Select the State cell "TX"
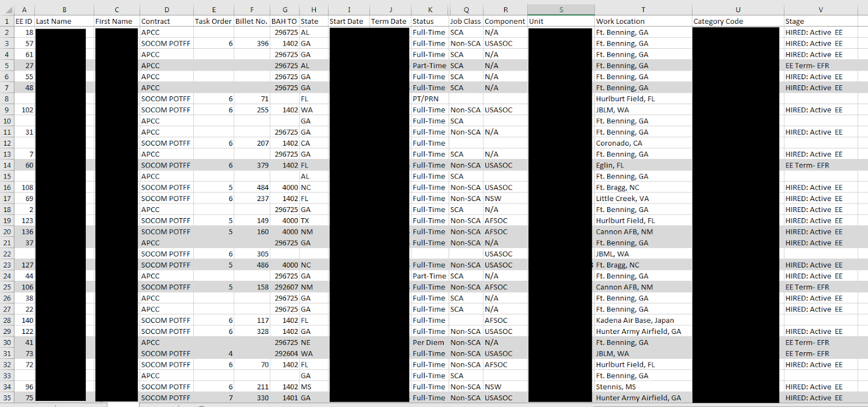 pos(313,221)
